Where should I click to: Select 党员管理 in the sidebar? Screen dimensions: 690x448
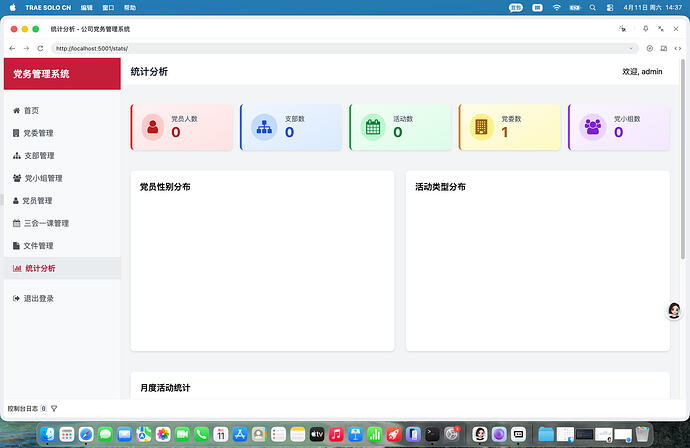(62, 201)
